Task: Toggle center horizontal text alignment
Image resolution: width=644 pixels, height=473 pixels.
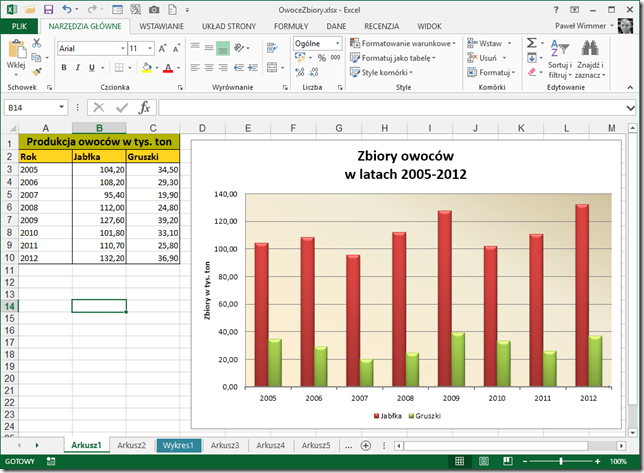Action: coord(209,67)
